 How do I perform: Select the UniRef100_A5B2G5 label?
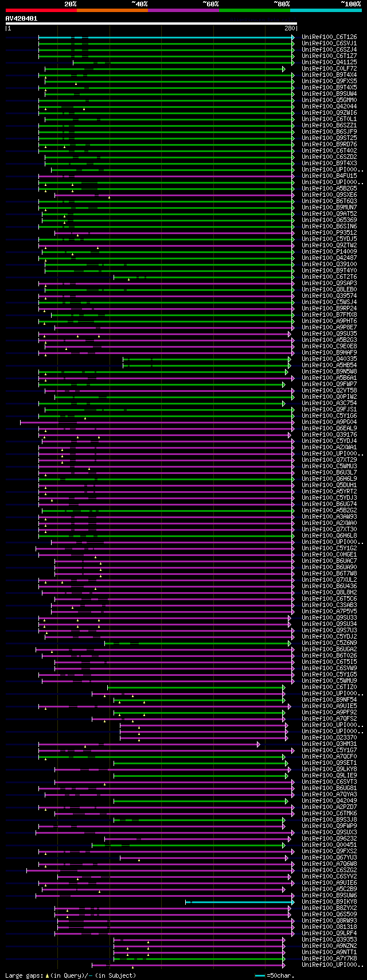click(x=329, y=189)
